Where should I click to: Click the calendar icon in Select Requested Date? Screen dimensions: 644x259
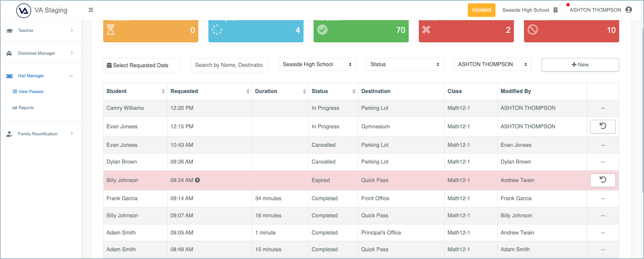tap(109, 65)
